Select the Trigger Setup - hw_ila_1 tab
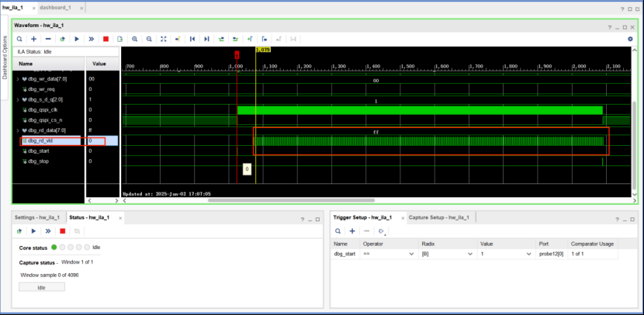Screen dimensions: 644x315 362,218
